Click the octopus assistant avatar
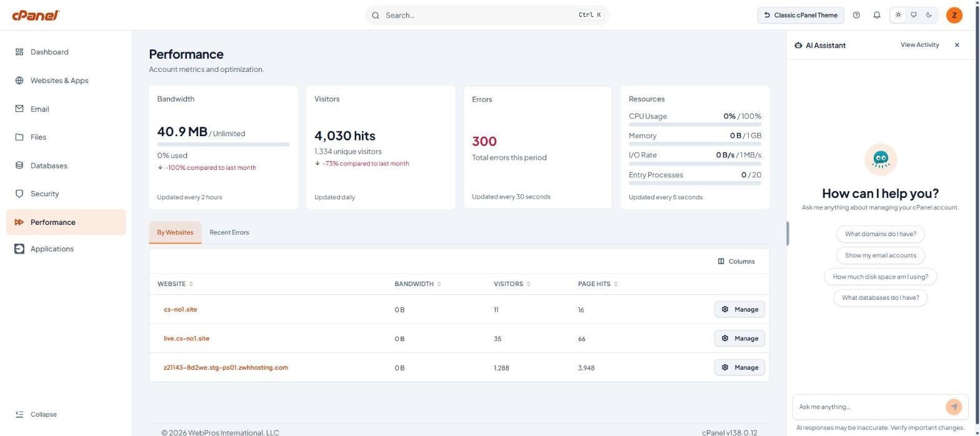Screen dimensions: 980x436 881,160
